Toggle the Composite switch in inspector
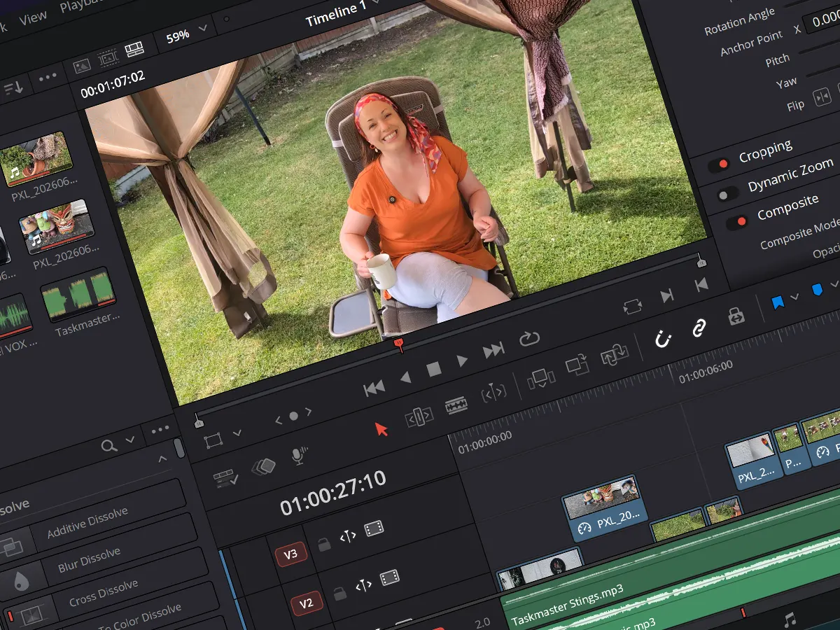Image resolution: width=840 pixels, height=630 pixels. tap(738, 223)
